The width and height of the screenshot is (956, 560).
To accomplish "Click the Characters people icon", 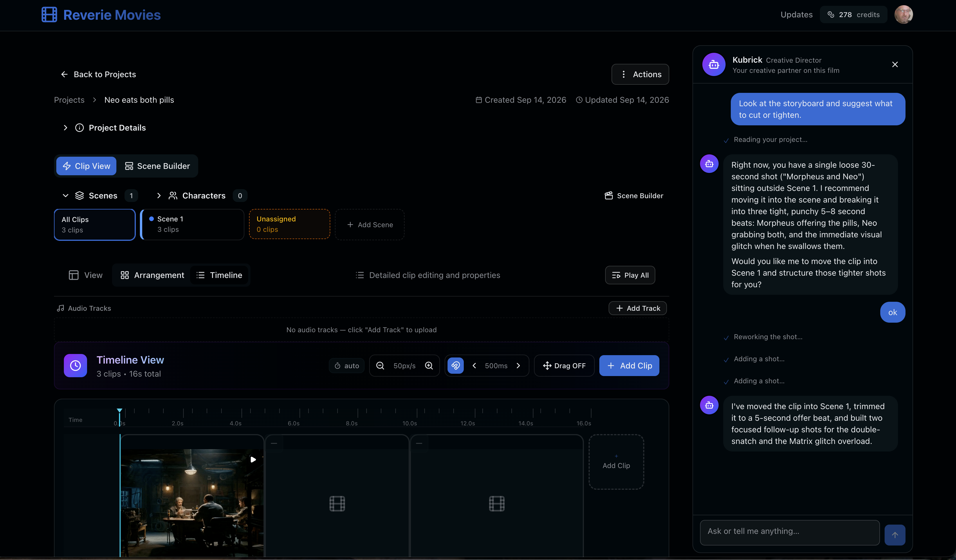I will pyautogui.click(x=173, y=196).
